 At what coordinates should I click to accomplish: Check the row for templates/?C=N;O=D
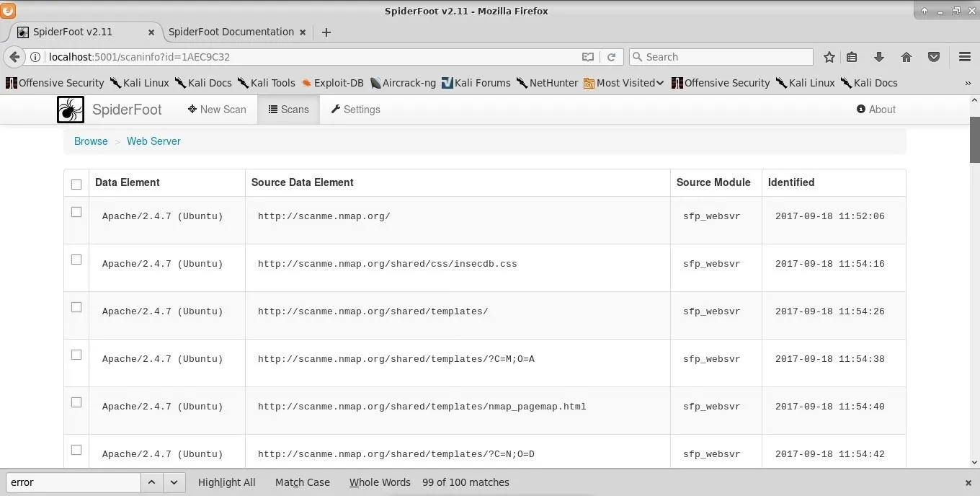[76, 450]
